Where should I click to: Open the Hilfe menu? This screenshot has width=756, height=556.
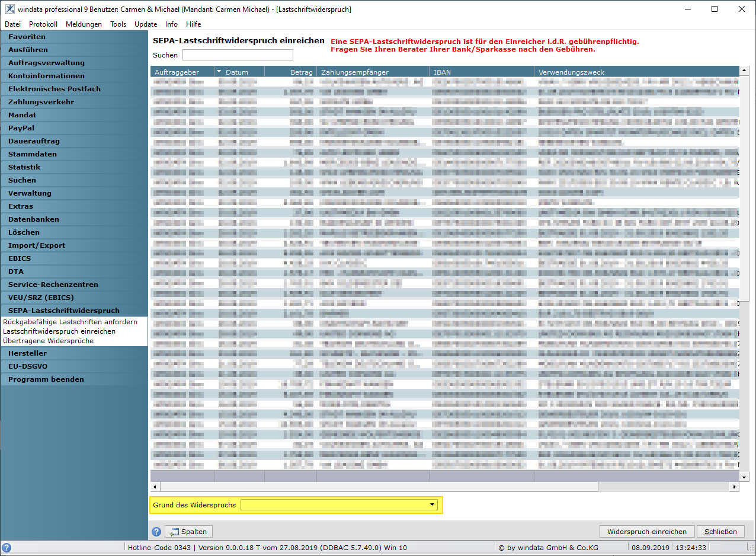[x=193, y=24]
